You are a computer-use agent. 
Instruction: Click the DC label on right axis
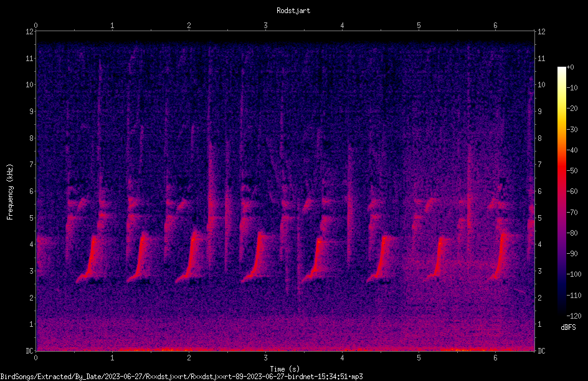tap(541, 351)
